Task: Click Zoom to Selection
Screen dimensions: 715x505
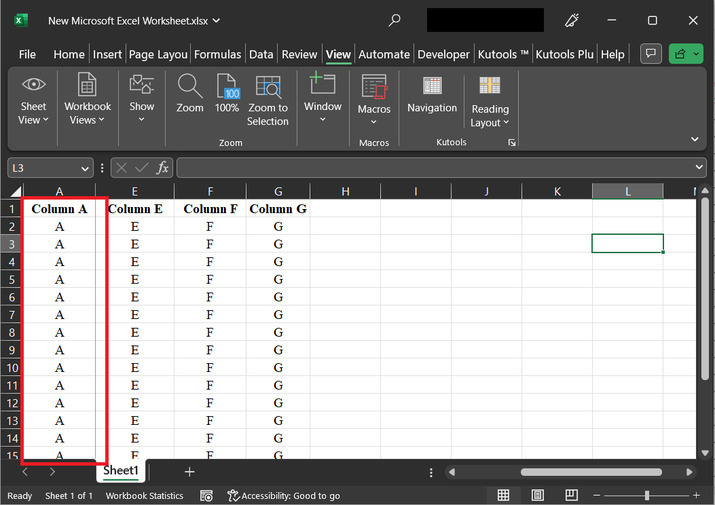Action: [x=268, y=101]
